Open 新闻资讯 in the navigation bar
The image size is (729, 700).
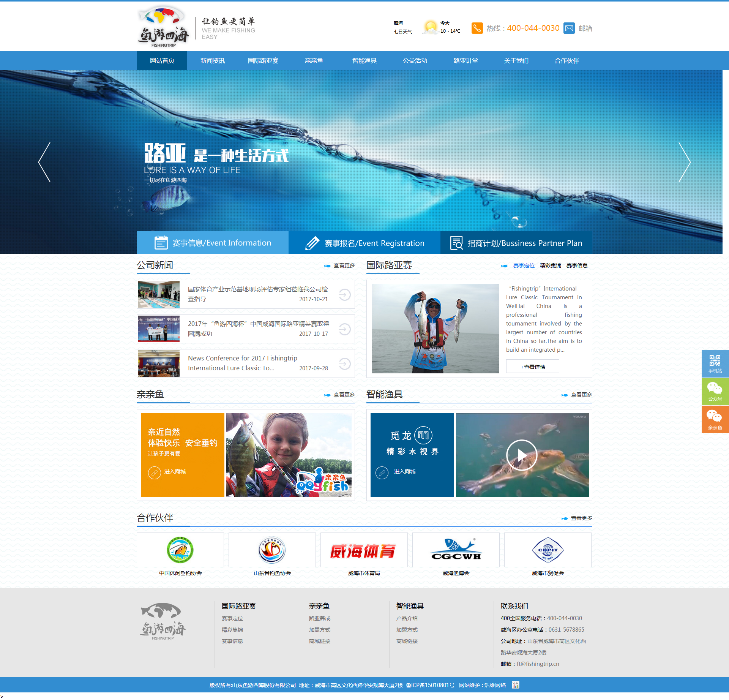click(x=212, y=61)
